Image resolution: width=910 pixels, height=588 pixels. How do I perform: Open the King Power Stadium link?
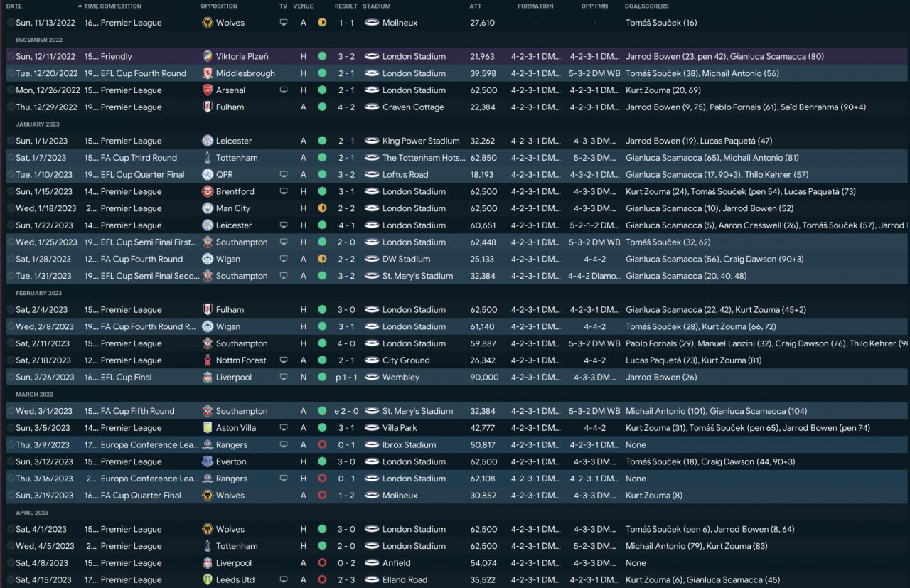click(421, 141)
